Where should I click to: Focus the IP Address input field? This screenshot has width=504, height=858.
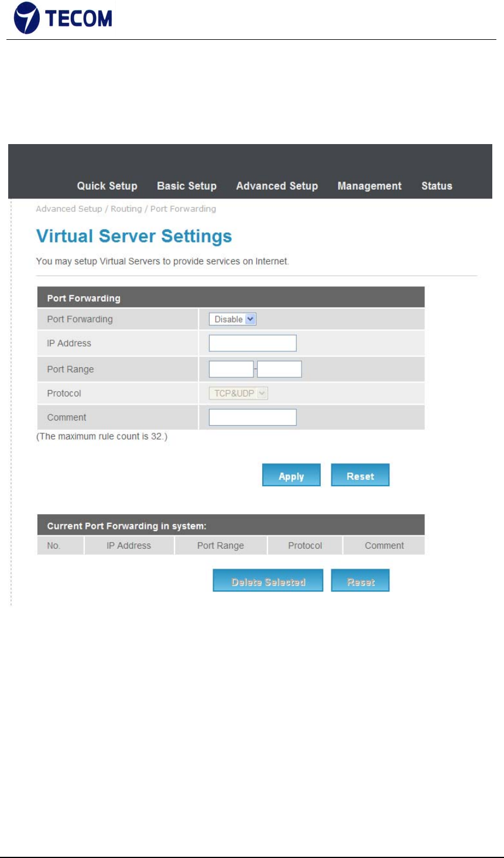tap(253, 343)
